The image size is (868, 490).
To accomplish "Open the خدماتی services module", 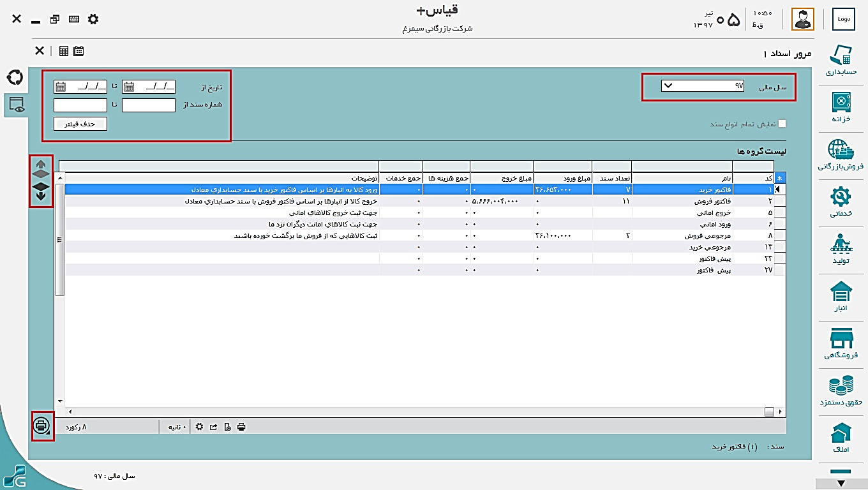I will 841,201.
